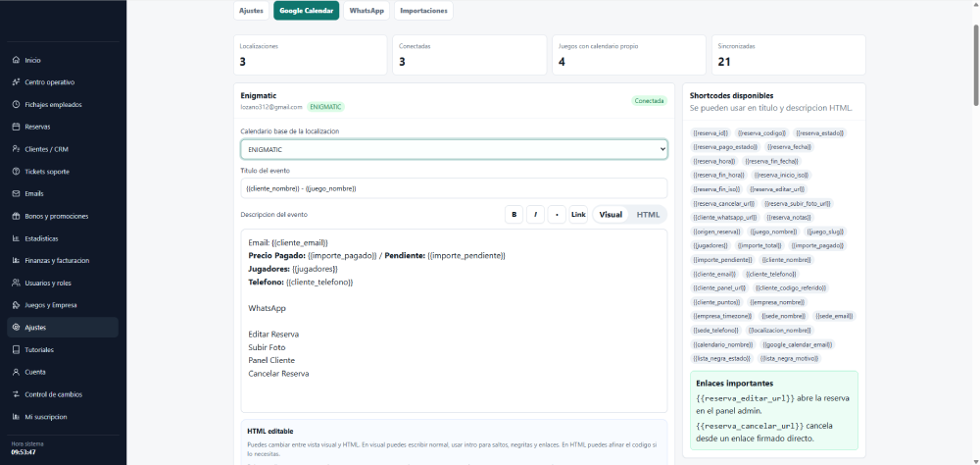This screenshot has width=980, height=465.
Task: Click the Estadisticas chart icon
Action: tap(17, 238)
